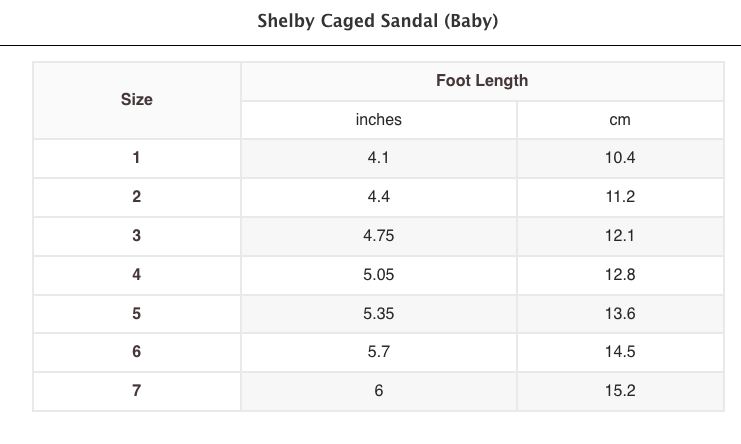
Task: Select the size 3 row label
Action: 136,236
